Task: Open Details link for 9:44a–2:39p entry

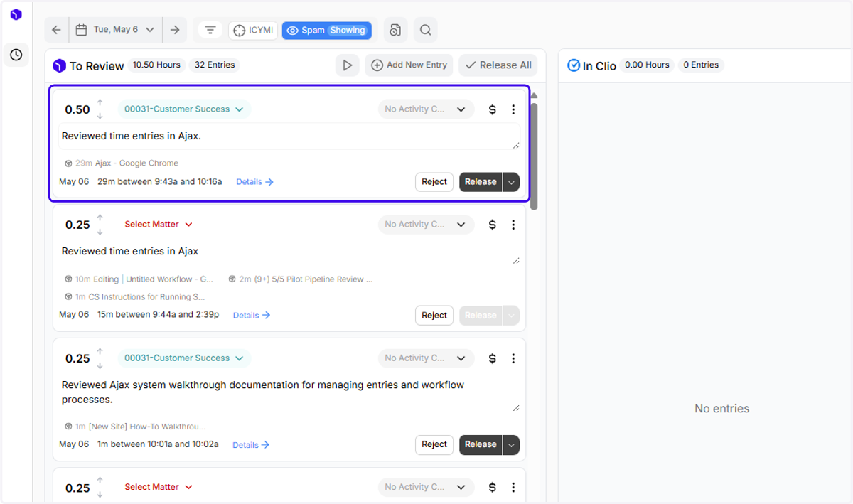Action: (x=252, y=316)
